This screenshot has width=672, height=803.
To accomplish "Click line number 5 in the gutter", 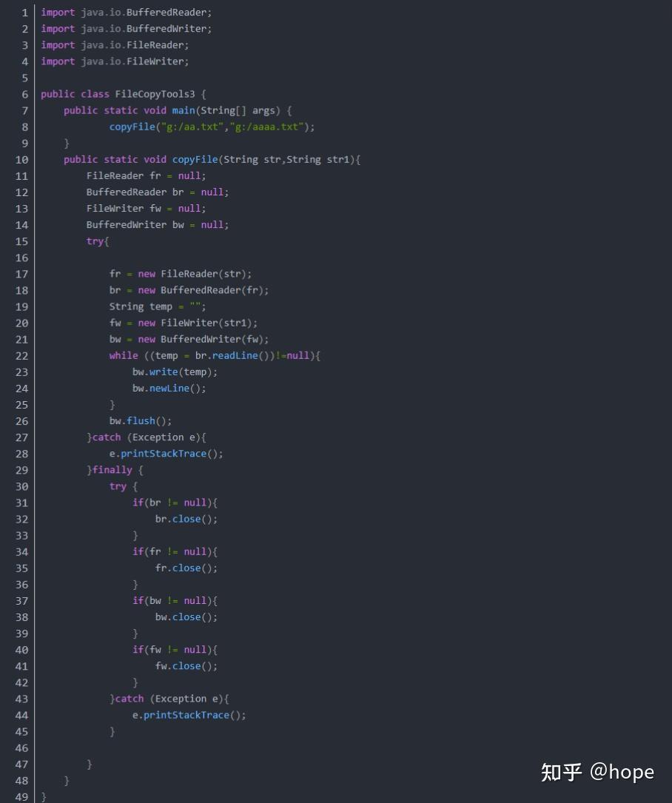I will click(24, 78).
